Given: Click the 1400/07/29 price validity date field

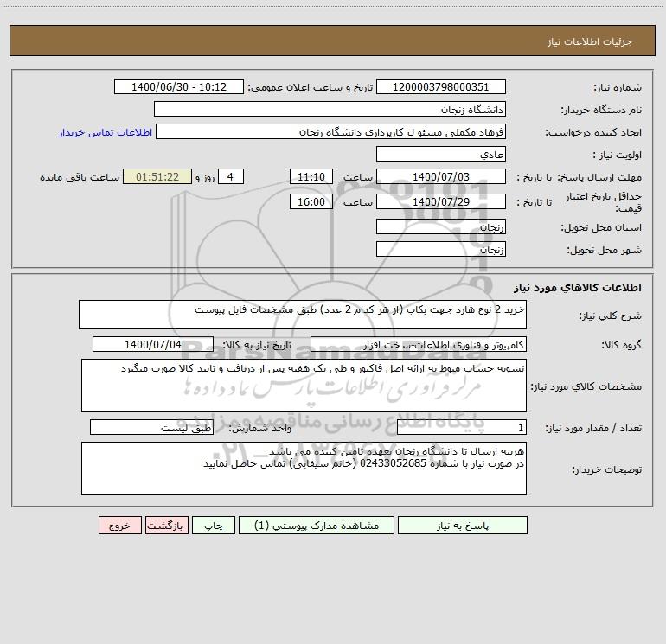Looking at the screenshot, I should (x=441, y=201).
